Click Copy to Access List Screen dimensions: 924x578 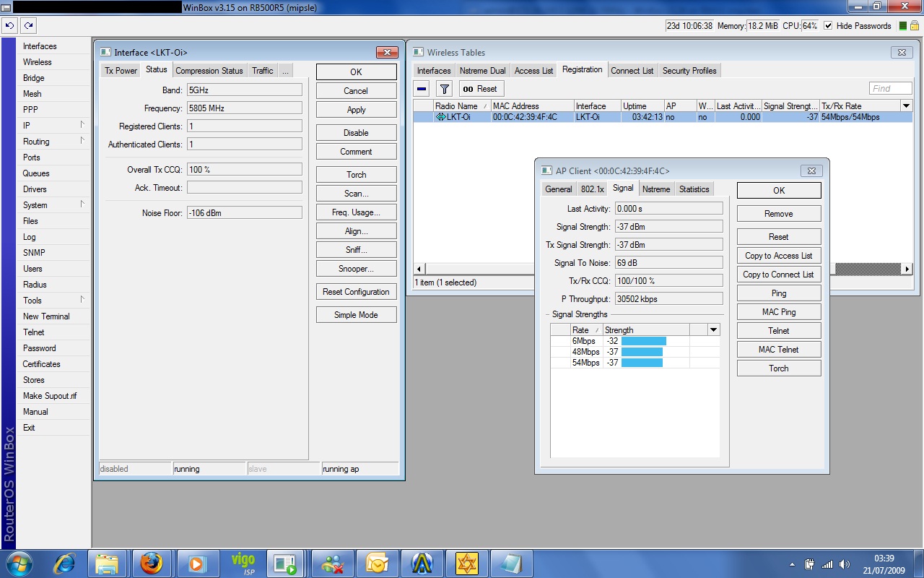(x=779, y=256)
